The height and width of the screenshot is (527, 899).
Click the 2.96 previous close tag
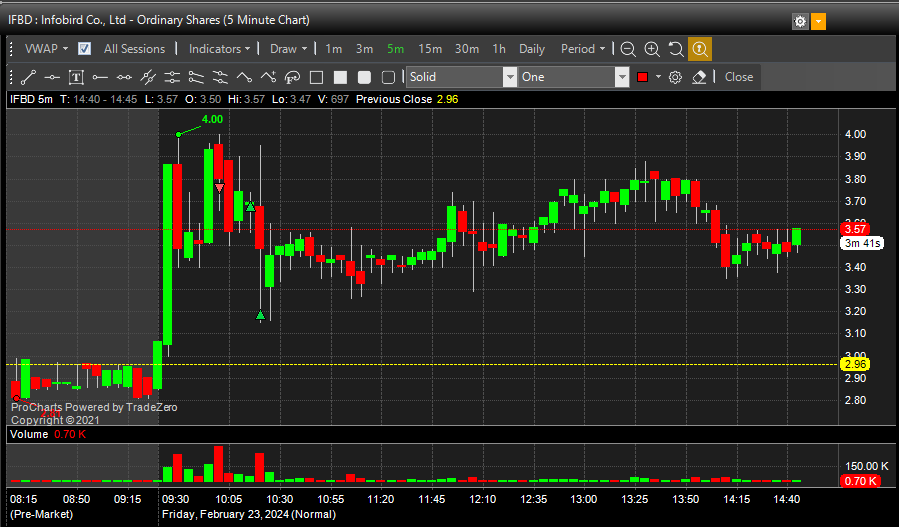(855, 364)
